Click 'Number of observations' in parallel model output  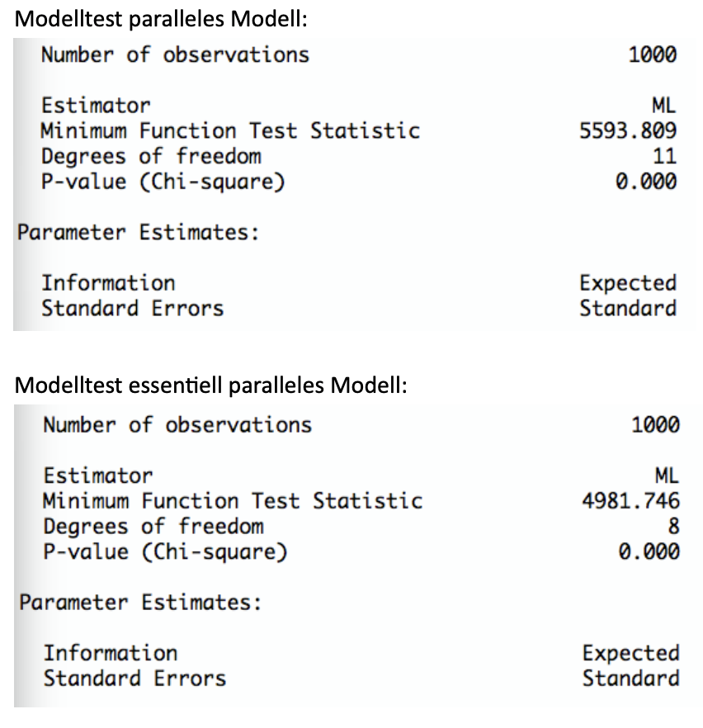pyautogui.click(x=175, y=55)
